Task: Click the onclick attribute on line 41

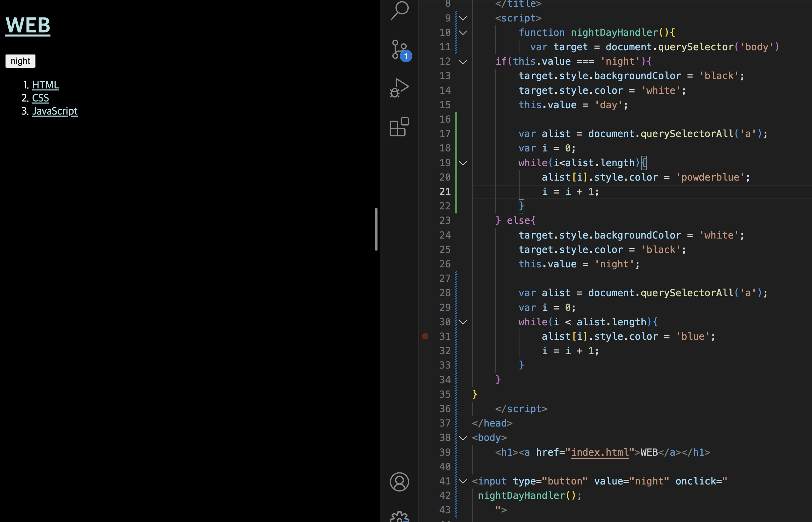Action: (696, 481)
